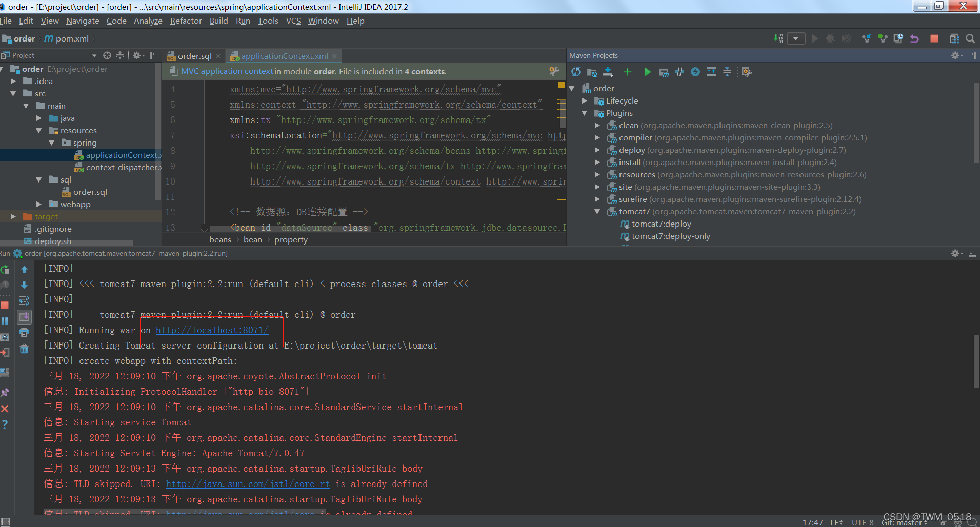Toggle Maven Offline Mode lightning icon

(x=695, y=72)
